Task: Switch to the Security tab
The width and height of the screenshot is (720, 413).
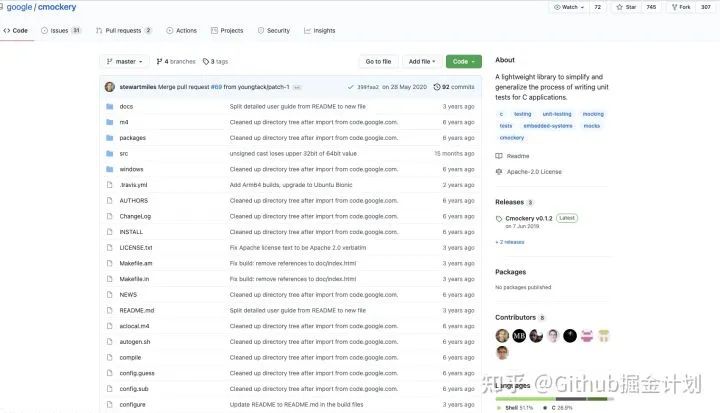Action: (274, 31)
